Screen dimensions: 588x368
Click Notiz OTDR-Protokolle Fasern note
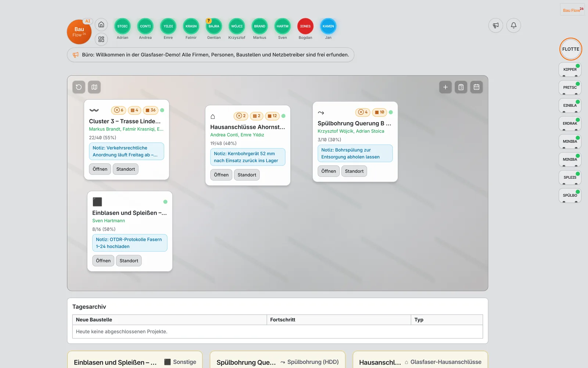130,243
